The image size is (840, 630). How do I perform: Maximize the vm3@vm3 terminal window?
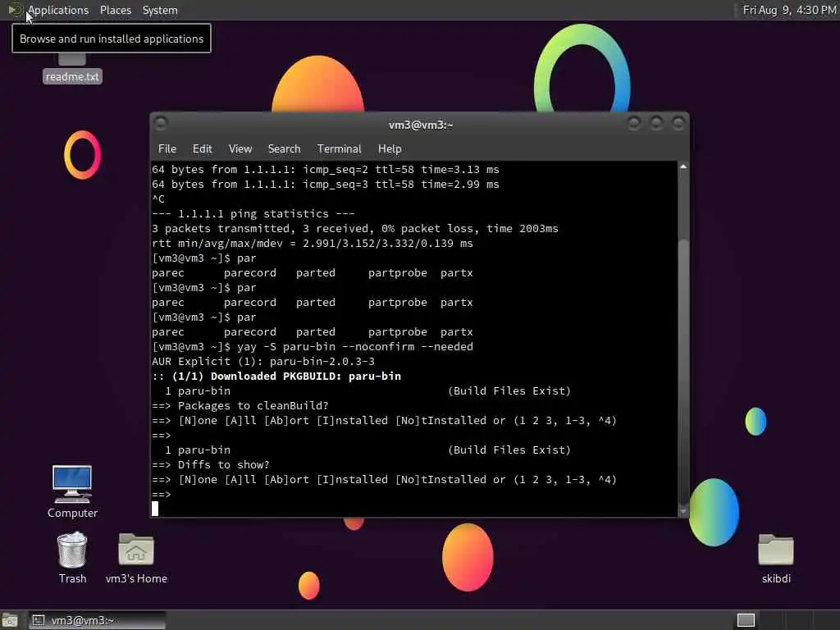point(656,124)
